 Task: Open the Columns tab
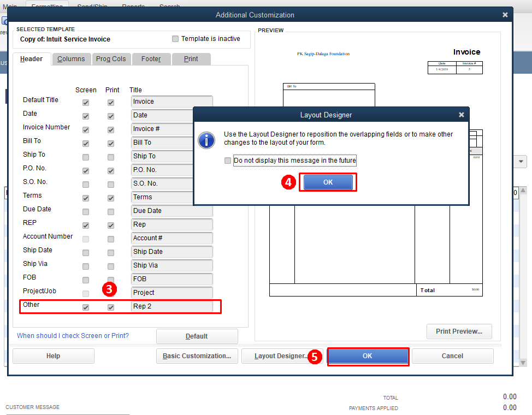71,59
